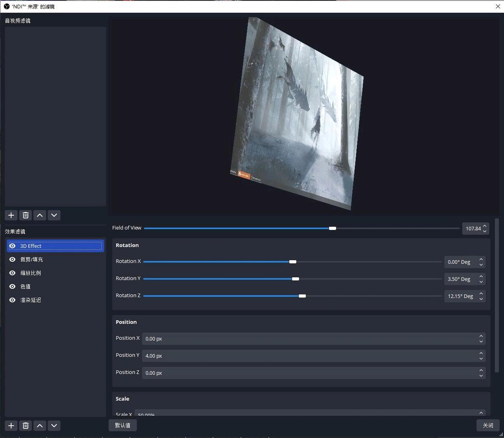The height and width of the screenshot is (438, 504).
Task: Toggle visibility of 色值 filter
Action: (x=12, y=287)
